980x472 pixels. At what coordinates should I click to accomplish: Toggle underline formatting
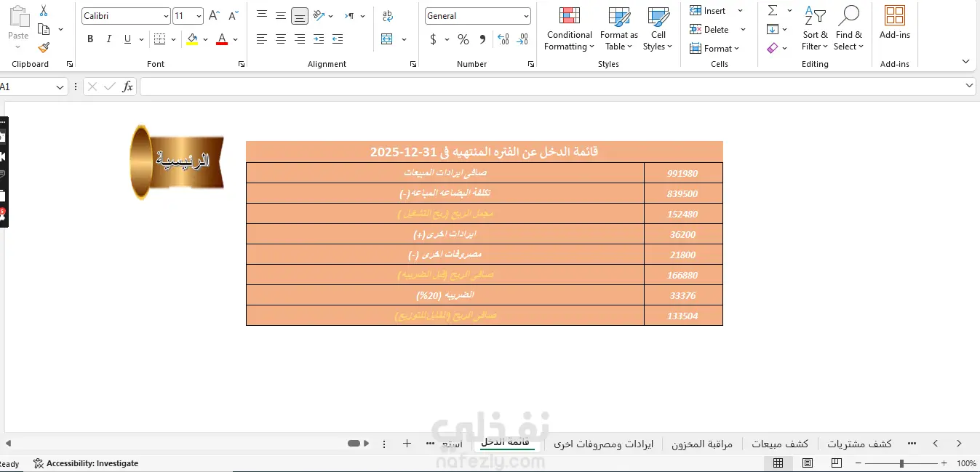pyautogui.click(x=128, y=39)
